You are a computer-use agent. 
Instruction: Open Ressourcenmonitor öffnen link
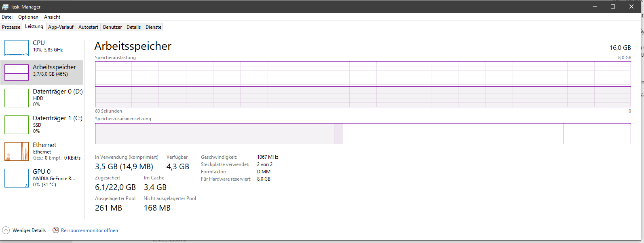(x=89, y=230)
